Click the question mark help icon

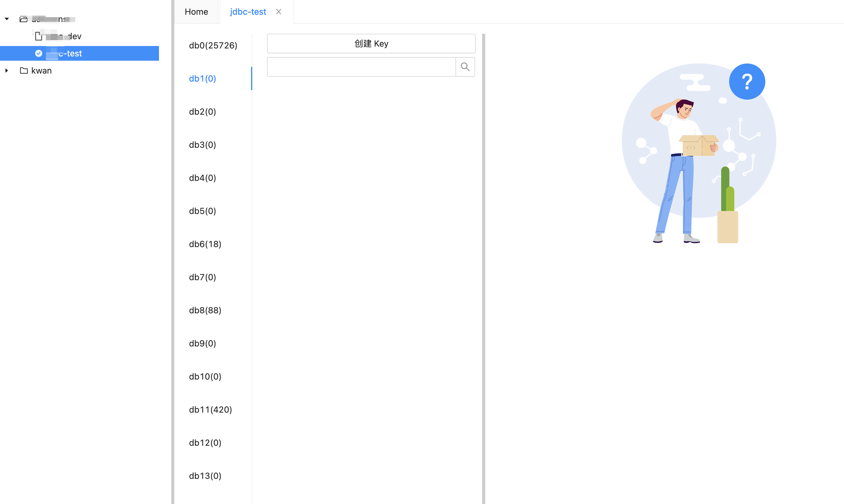(x=746, y=81)
